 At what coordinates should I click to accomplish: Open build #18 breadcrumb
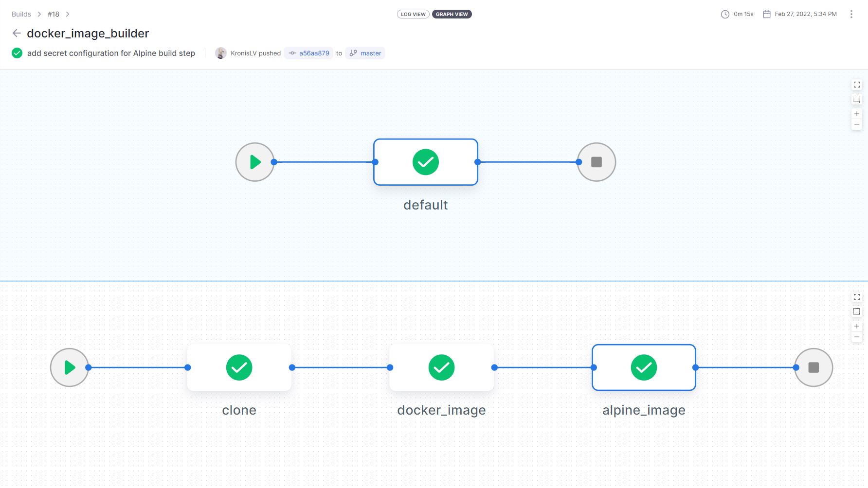(54, 14)
